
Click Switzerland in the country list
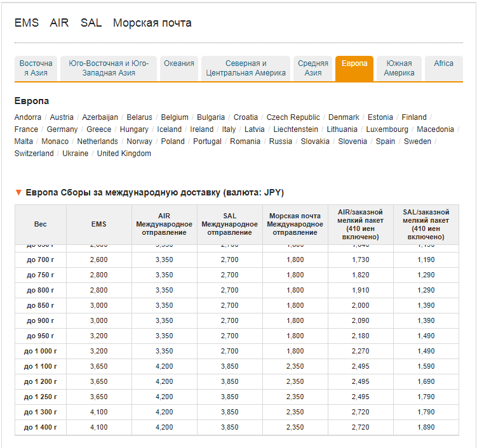click(x=34, y=154)
